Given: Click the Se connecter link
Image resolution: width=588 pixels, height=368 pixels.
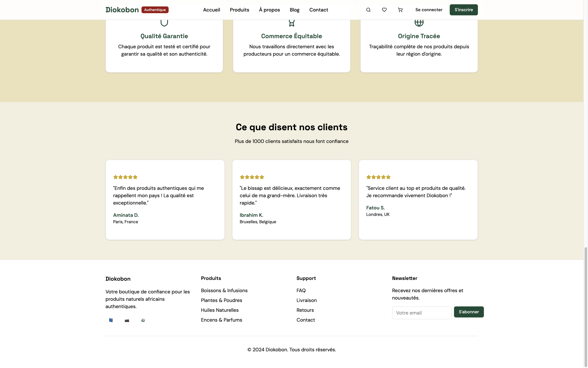Looking at the screenshot, I should (x=429, y=10).
